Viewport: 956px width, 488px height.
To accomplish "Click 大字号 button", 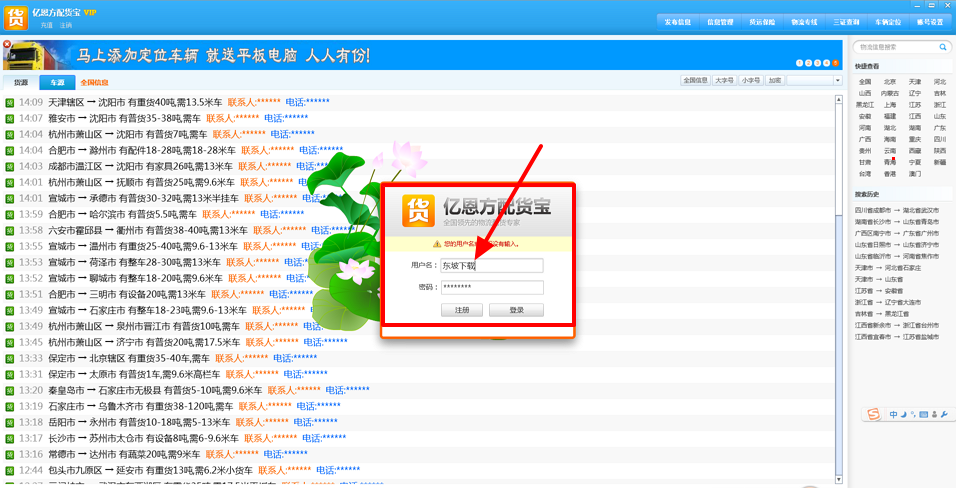I will 724,81.
